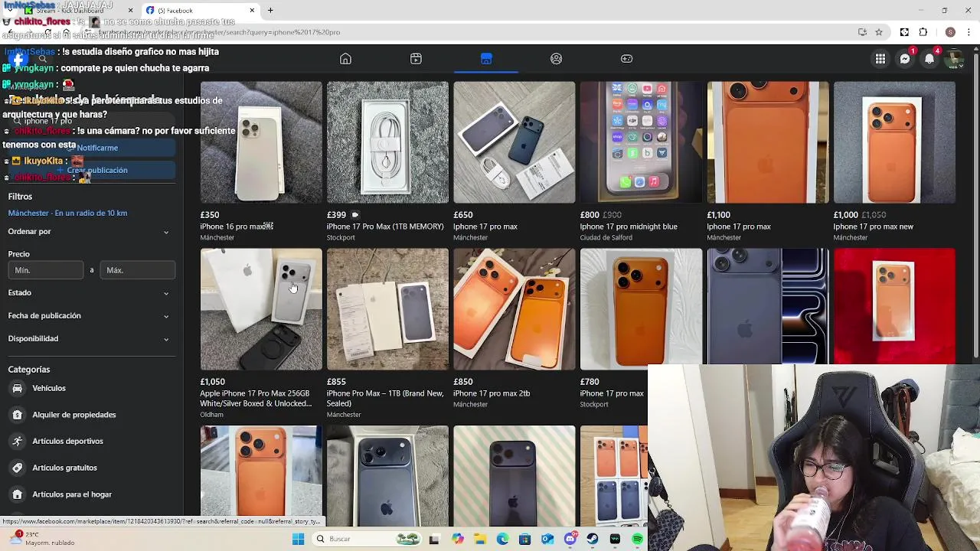Open Copilot from the taskbar

pyautogui.click(x=458, y=539)
